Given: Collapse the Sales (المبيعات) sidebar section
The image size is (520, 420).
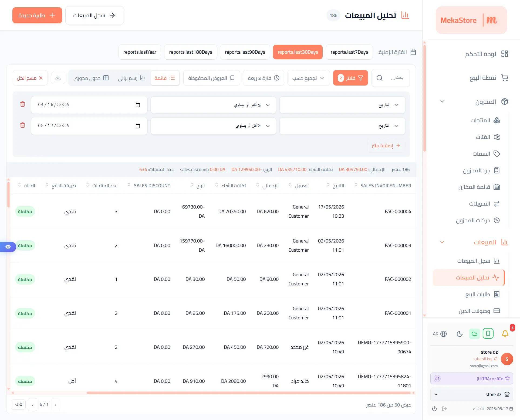Looking at the screenshot, I should [x=442, y=242].
